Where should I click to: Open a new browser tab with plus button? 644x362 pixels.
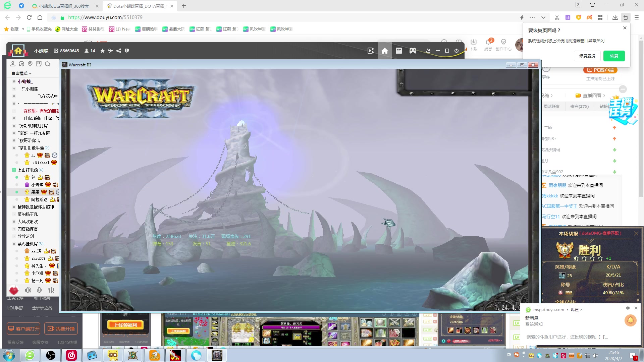pyautogui.click(x=184, y=6)
